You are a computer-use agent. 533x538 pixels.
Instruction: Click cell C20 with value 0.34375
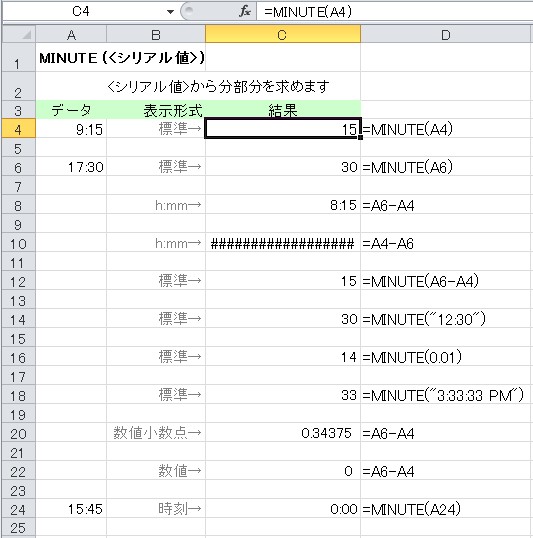pyautogui.click(x=283, y=432)
